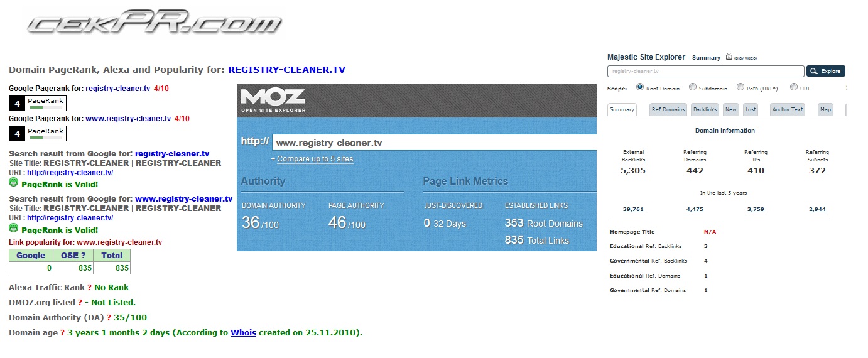
Task: Open the Ref Domains tab
Action: [668, 109]
